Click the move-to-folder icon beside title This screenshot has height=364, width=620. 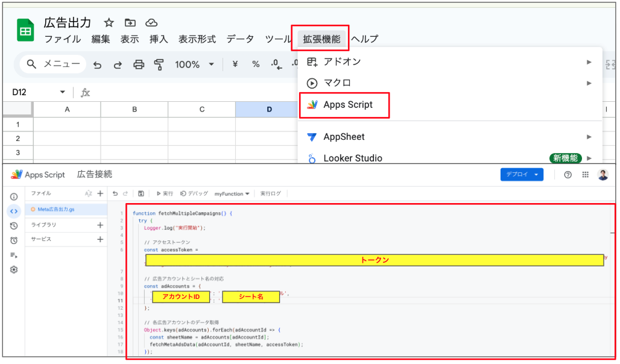coord(130,23)
